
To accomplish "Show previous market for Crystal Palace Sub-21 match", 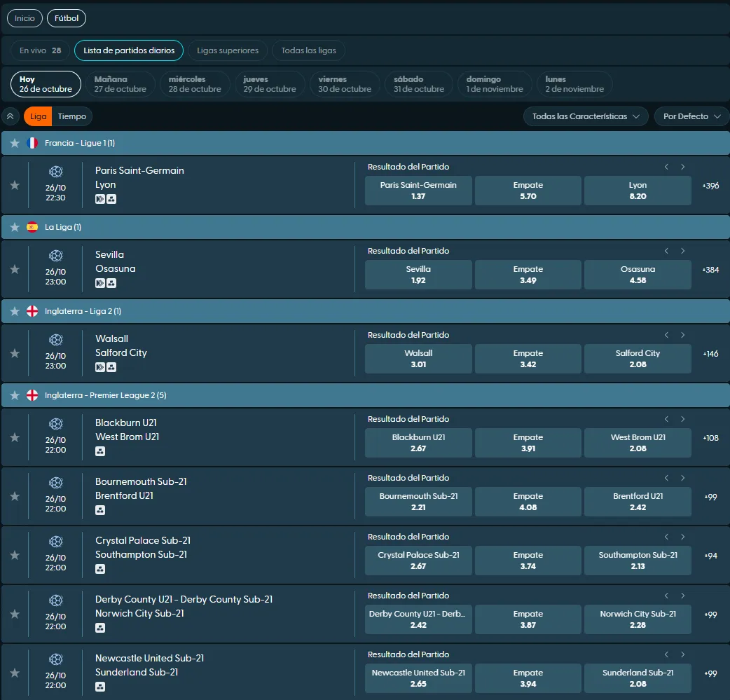I will tap(666, 537).
